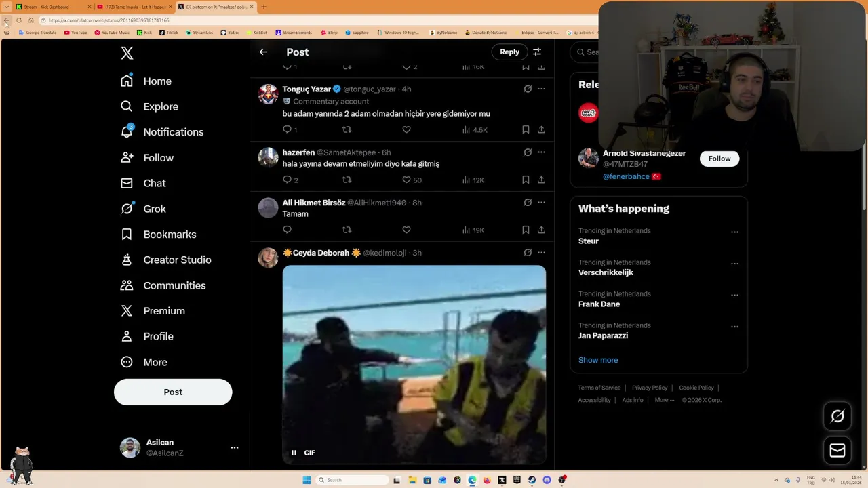This screenshot has height=488, width=868.
Task: Open Explore in the sidebar
Action: click(x=149, y=106)
